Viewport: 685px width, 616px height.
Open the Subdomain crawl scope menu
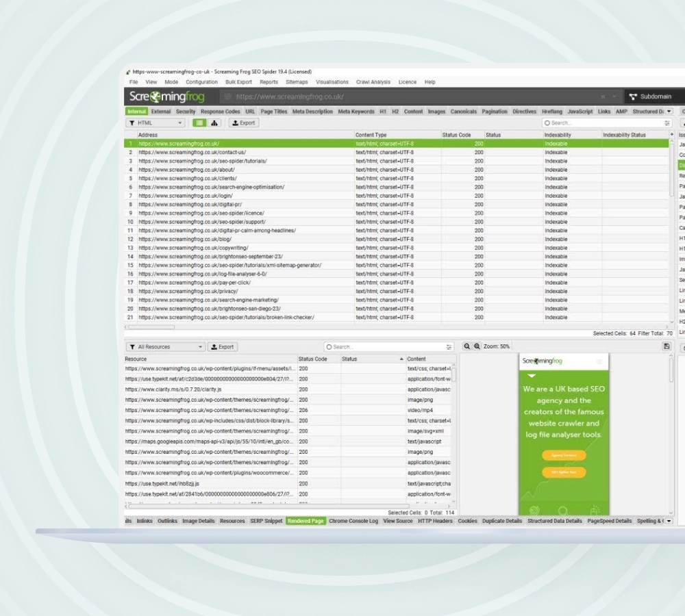click(651, 97)
